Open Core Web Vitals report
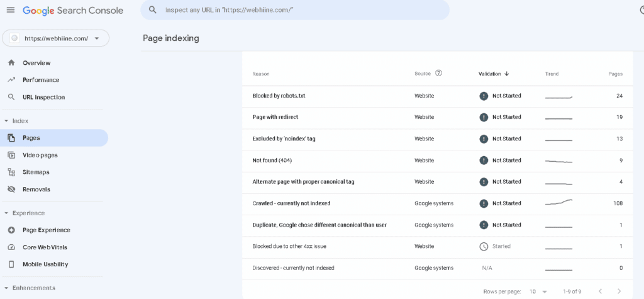This screenshot has height=299, width=644. pos(54,247)
